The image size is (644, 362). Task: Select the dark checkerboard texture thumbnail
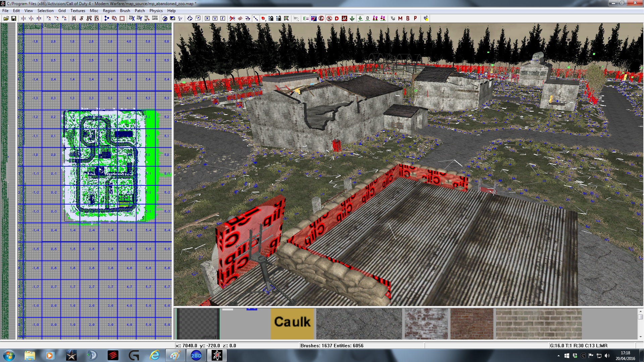(x=198, y=324)
